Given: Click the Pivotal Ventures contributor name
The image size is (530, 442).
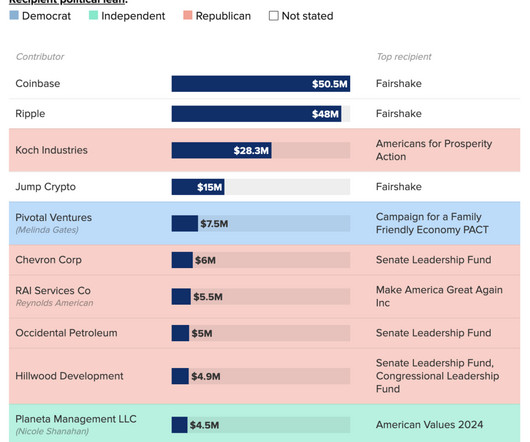Looking at the screenshot, I should (53, 217).
